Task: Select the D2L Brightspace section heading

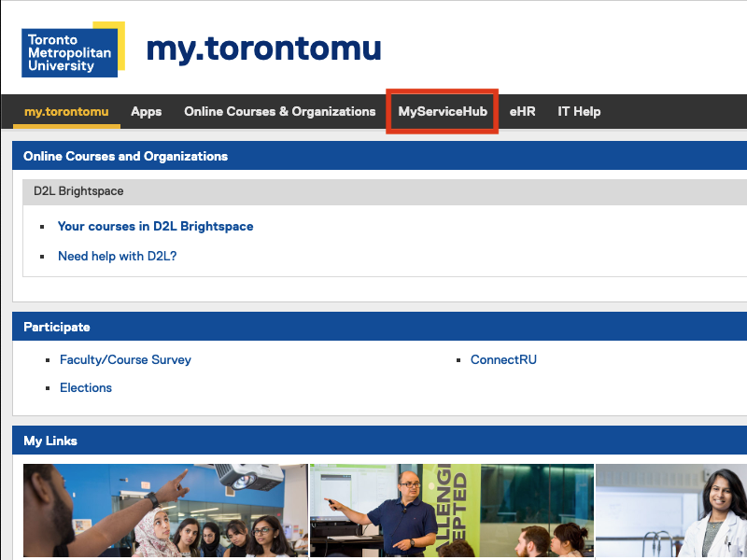Action: coord(385,191)
